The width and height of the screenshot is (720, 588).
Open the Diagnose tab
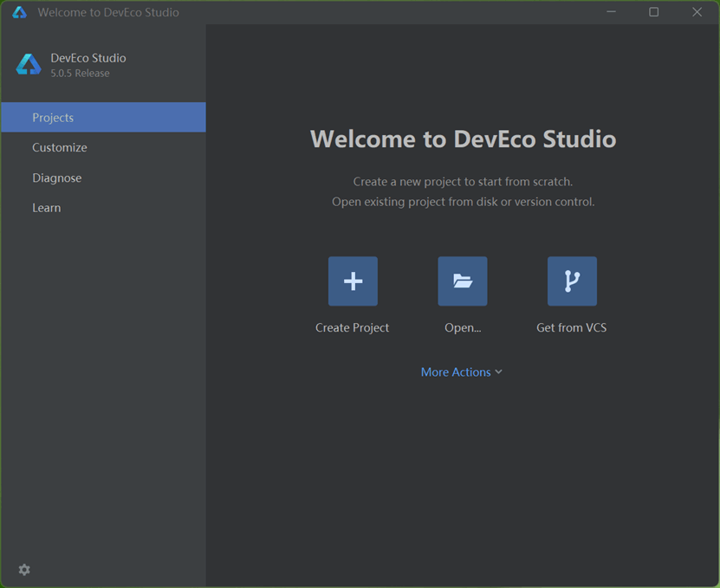click(x=103, y=178)
